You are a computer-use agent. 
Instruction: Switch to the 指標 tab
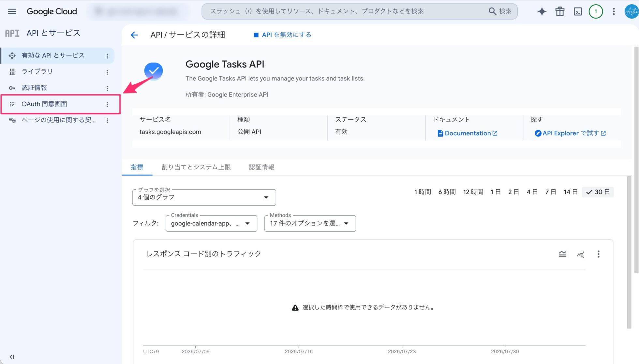pyautogui.click(x=137, y=167)
